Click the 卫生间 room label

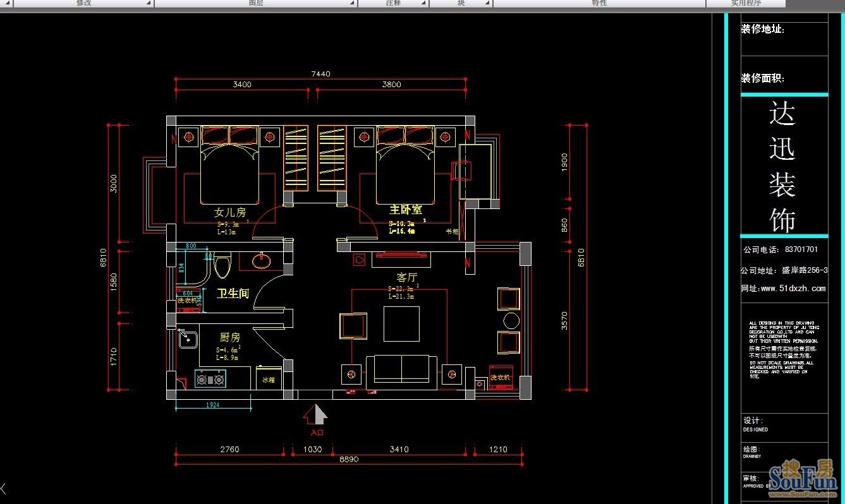(233, 294)
